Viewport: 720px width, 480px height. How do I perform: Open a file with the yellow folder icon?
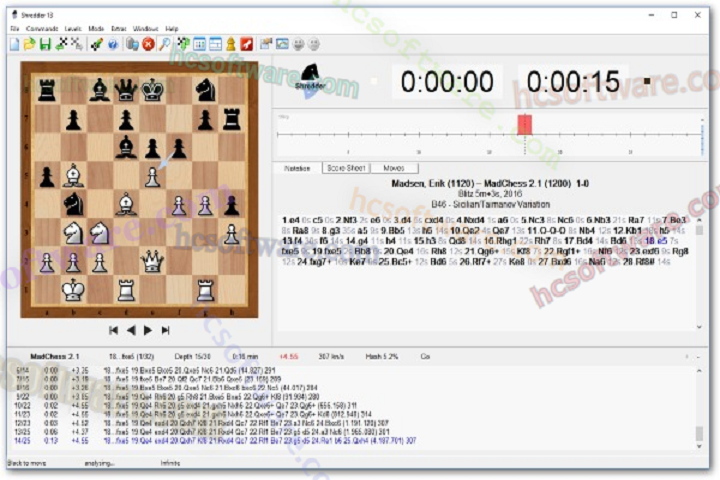[30, 44]
